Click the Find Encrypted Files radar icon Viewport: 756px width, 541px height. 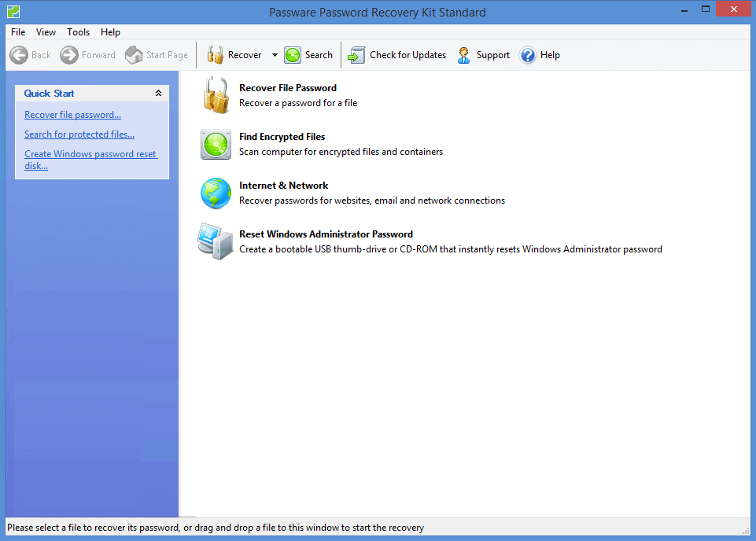216,145
